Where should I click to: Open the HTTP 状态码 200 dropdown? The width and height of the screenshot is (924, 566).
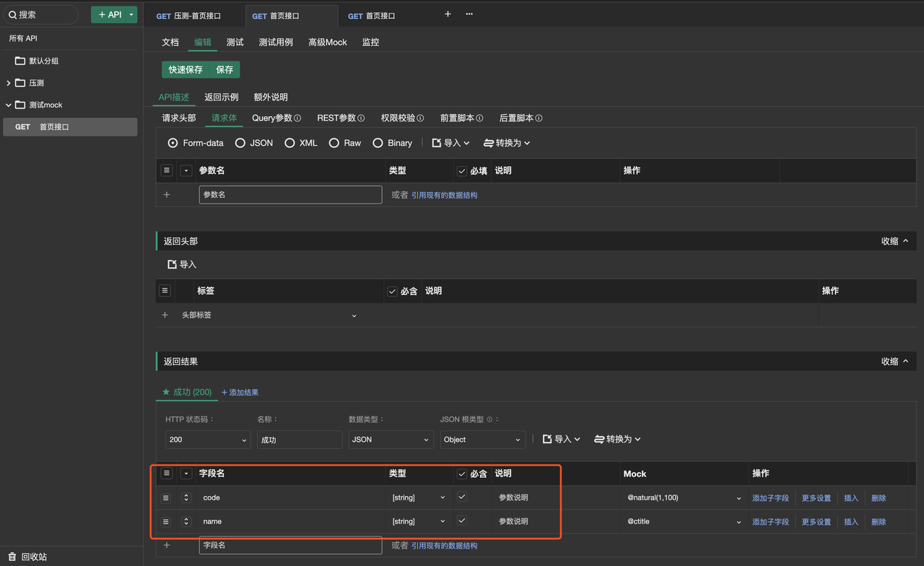pyautogui.click(x=208, y=440)
